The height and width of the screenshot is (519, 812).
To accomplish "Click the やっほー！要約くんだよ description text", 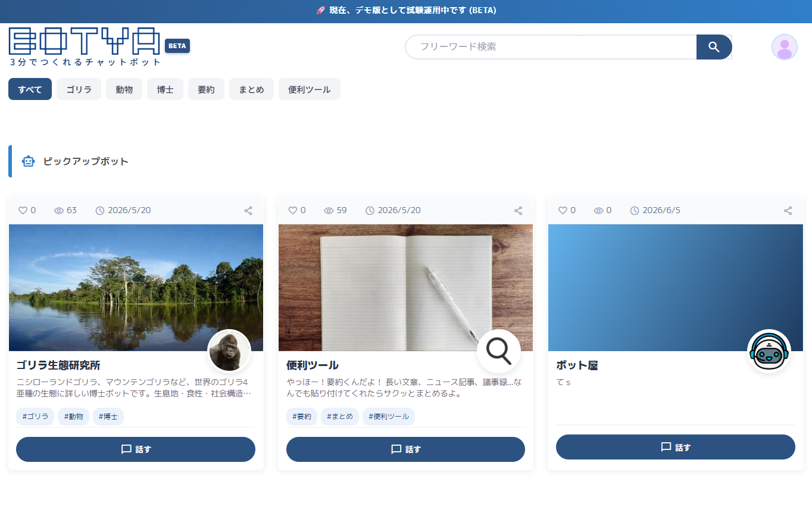I will [404, 387].
